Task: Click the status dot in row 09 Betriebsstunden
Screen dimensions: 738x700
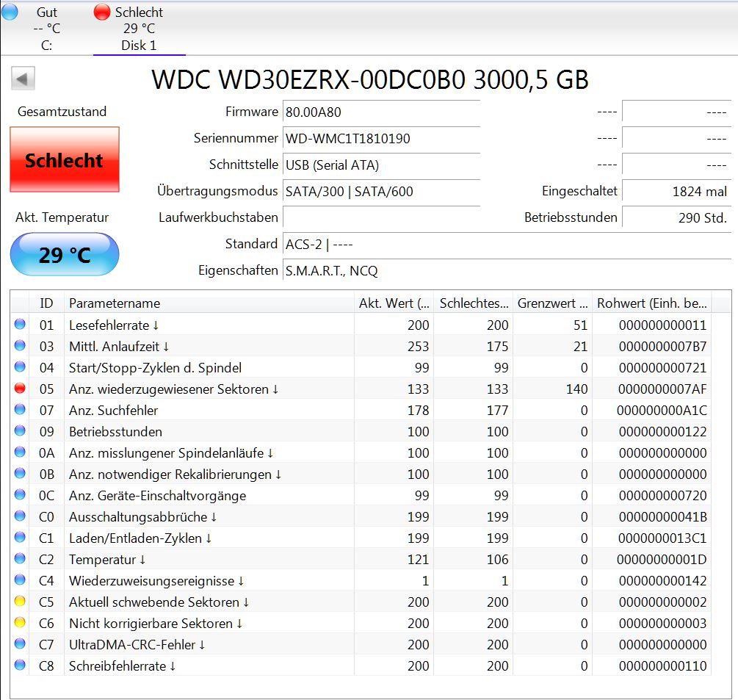Action: [x=20, y=430]
